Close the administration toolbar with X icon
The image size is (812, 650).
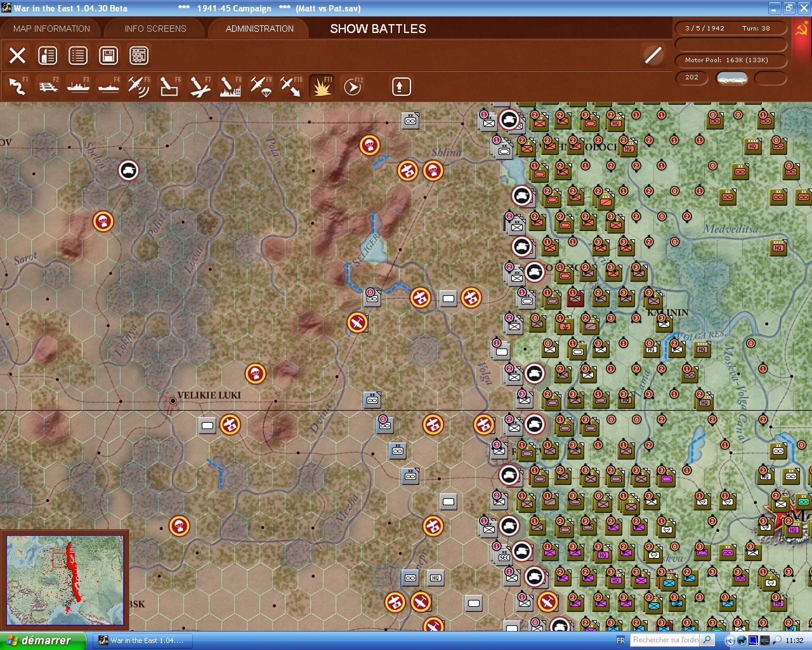18,56
